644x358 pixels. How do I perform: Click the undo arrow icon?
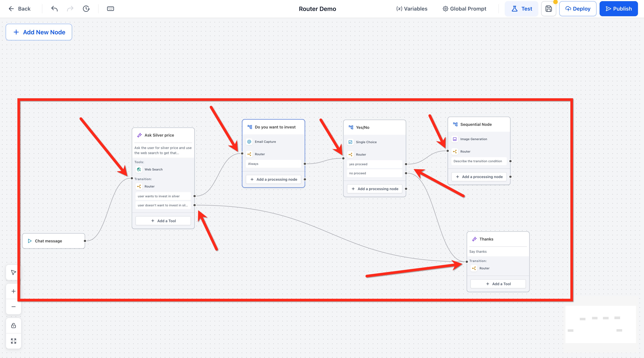tap(54, 9)
